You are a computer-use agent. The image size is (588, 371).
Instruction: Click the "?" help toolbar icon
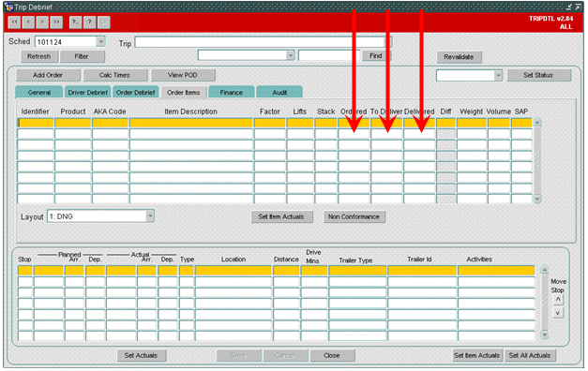(89, 22)
